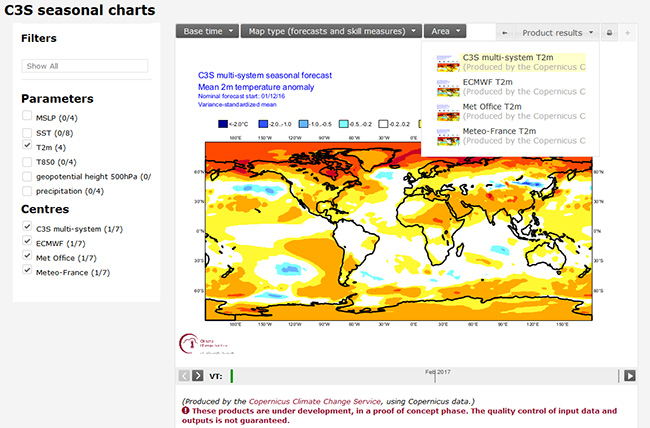Click the ECMWF T2m thumbnail
This screenshot has height=428, width=650.
pos(448,88)
